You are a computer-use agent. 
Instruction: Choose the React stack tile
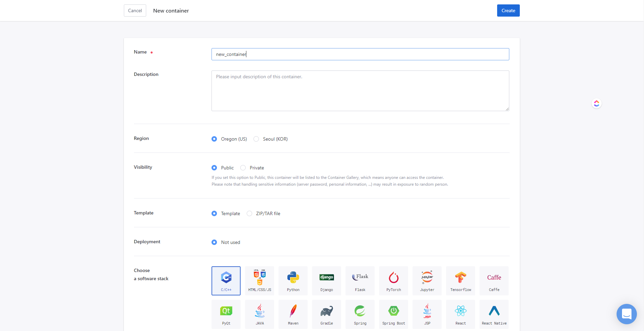[461, 314]
